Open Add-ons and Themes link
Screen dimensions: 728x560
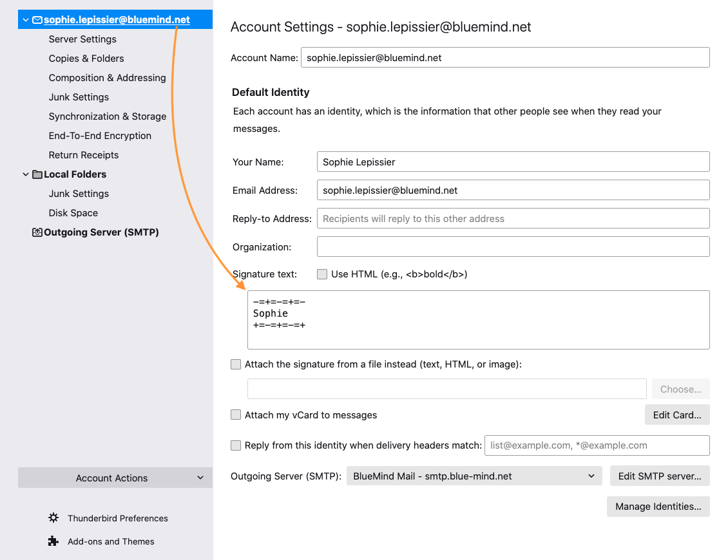click(111, 541)
